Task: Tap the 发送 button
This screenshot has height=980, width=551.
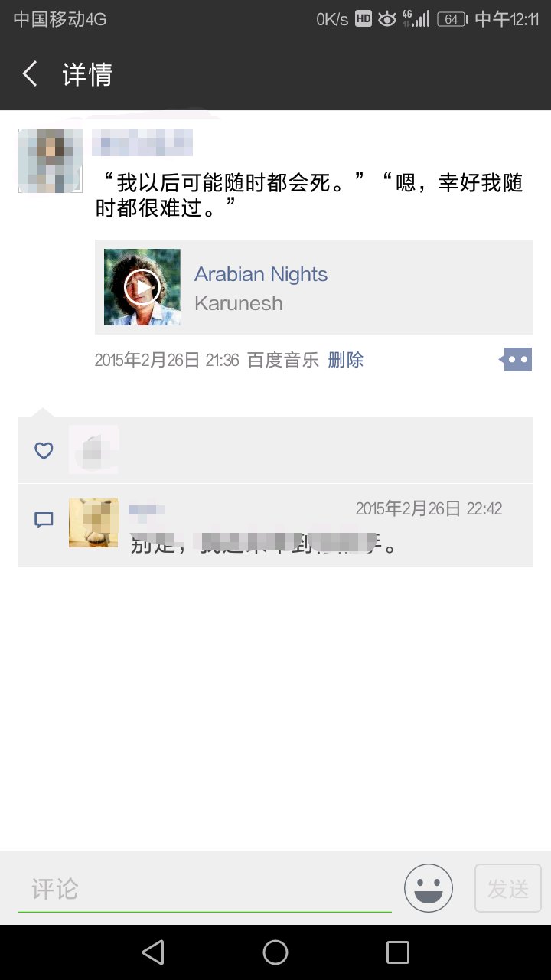Action: pos(508,888)
